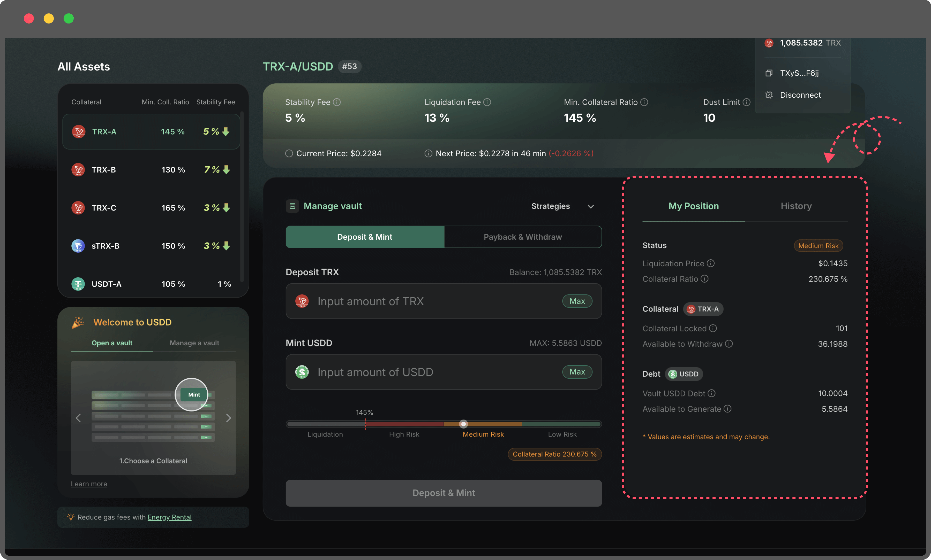Go to previous tutorial slide with left chevron
931x560 pixels.
(79, 418)
